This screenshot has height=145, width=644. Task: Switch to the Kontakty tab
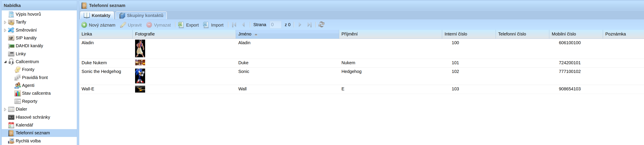pyautogui.click(x=97, y=15)
